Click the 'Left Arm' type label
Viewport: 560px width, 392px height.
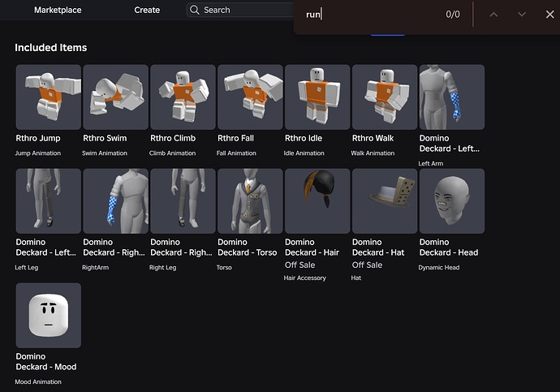click(431, 163)
